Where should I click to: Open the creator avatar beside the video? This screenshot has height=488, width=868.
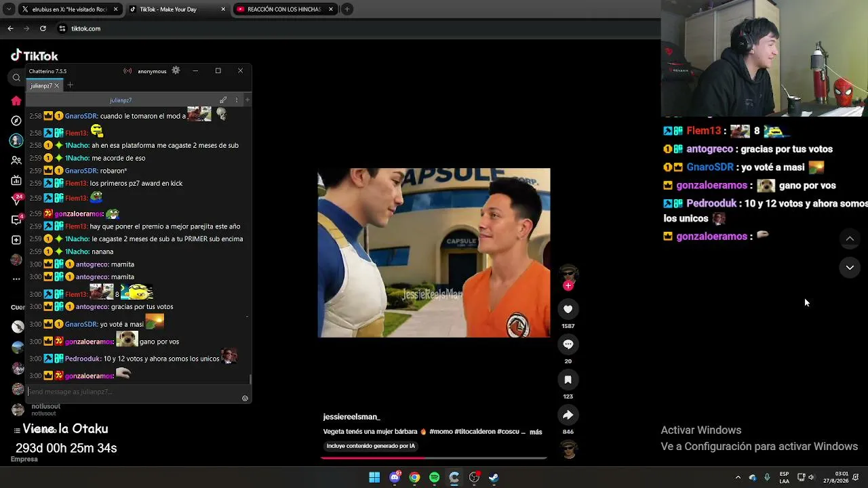(568, 274)
